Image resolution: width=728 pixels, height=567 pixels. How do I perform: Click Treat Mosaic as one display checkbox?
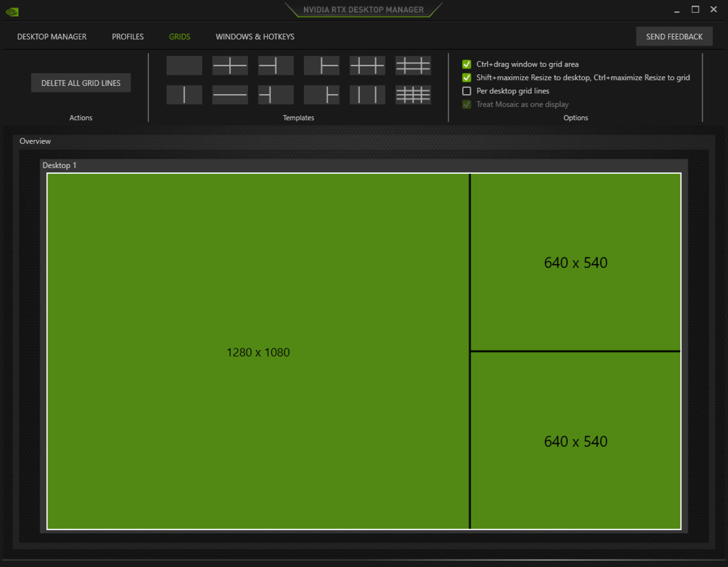tap(466, 105)
